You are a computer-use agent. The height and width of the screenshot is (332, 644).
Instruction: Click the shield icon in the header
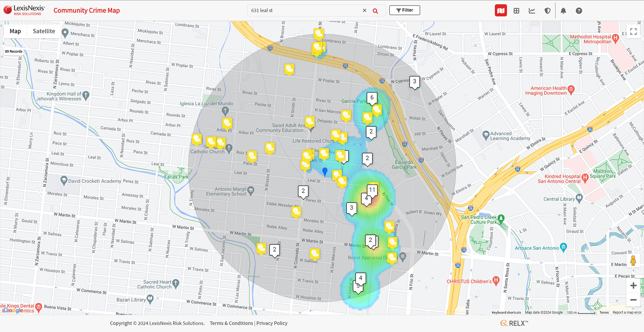547,11
